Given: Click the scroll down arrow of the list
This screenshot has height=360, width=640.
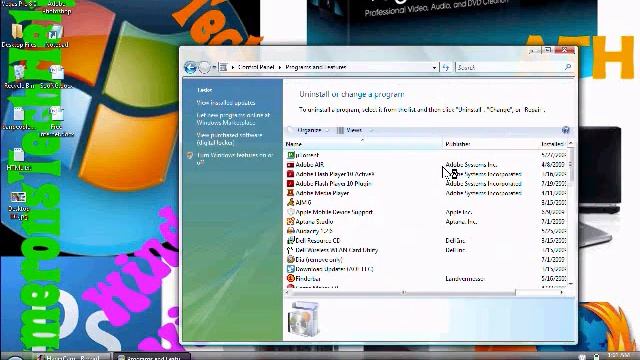Looking at the screenshot, I should point(570,284).
